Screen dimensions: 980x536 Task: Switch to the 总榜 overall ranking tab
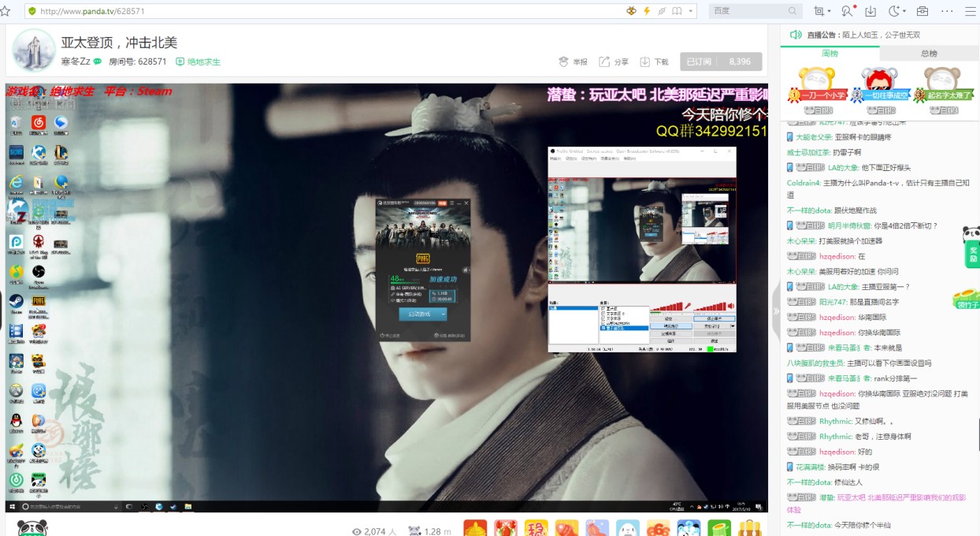click(929, 54)
